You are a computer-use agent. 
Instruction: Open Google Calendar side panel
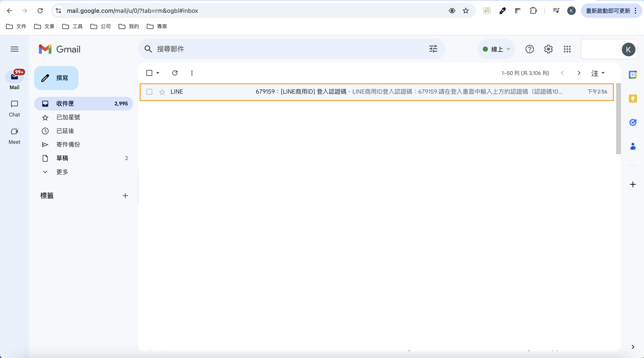[x=633, y=74]
